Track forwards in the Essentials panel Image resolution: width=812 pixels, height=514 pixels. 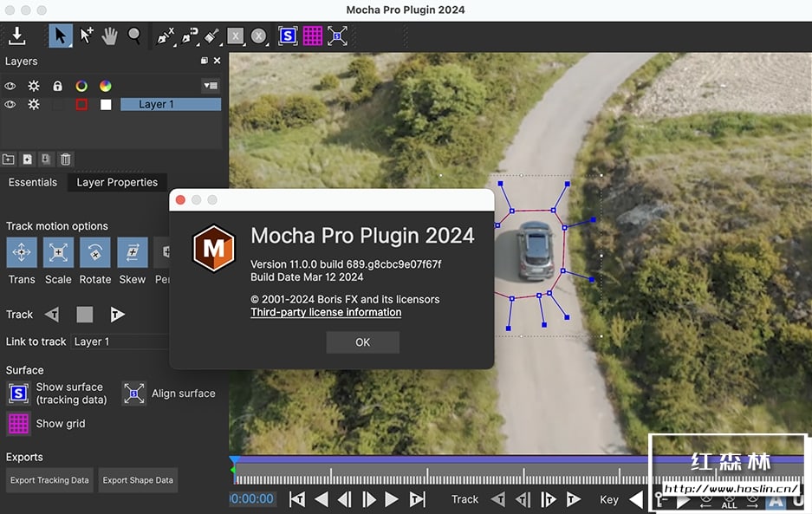pos(118,315)
